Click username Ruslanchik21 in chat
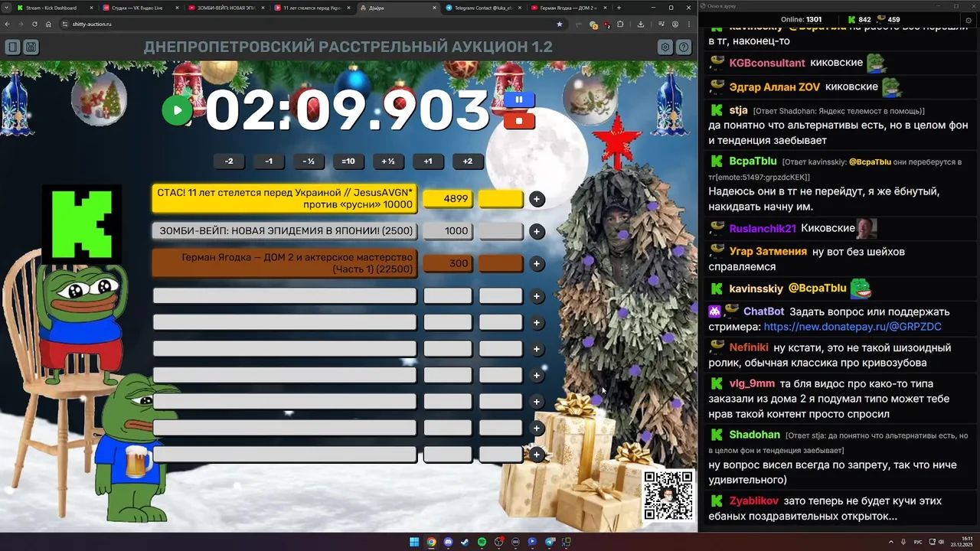The image size is (980, 551). 763,228
